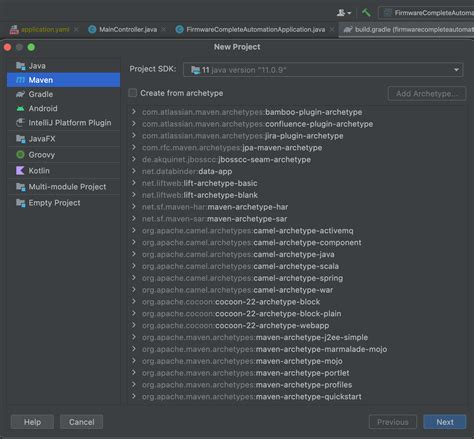The image size is (474, 439).
Task: Click the Previous button
Action: coord(393,422)
